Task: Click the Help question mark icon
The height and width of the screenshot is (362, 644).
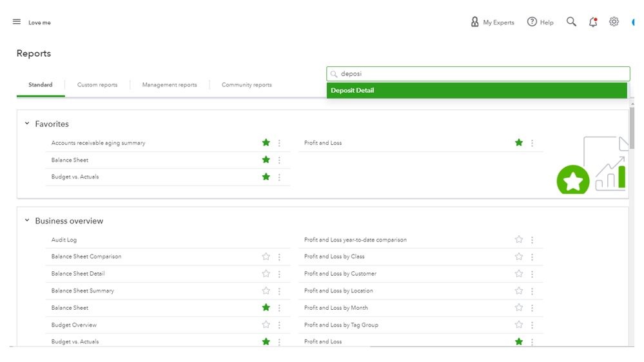Action: pyautogui.click(x=532, y=22)
